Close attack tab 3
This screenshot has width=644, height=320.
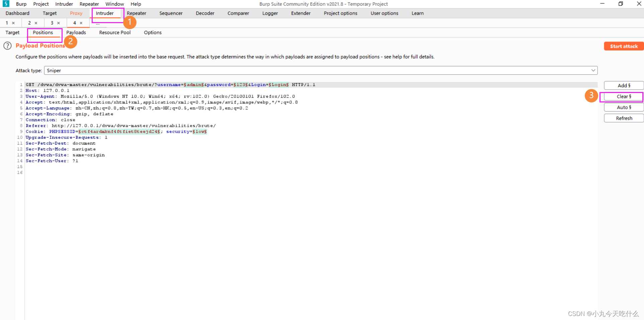pyautogui.click(x=59, y=23)
